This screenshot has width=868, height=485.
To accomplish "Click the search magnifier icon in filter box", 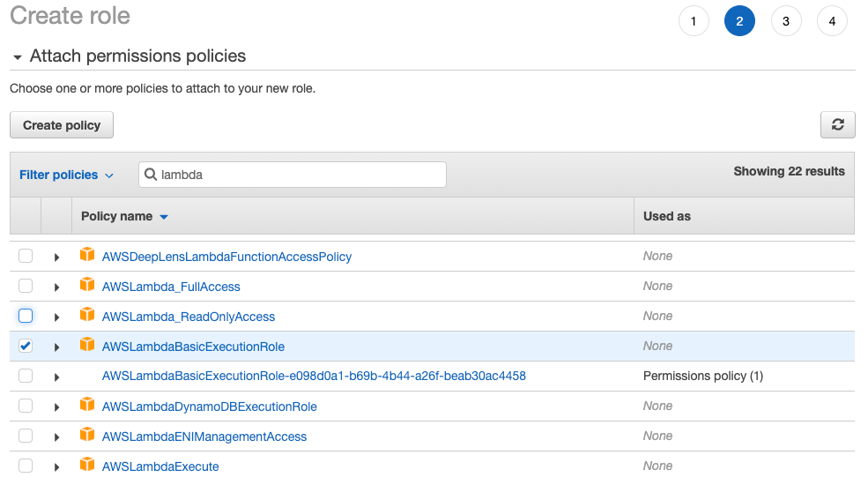I will click(x=150, y=175).
